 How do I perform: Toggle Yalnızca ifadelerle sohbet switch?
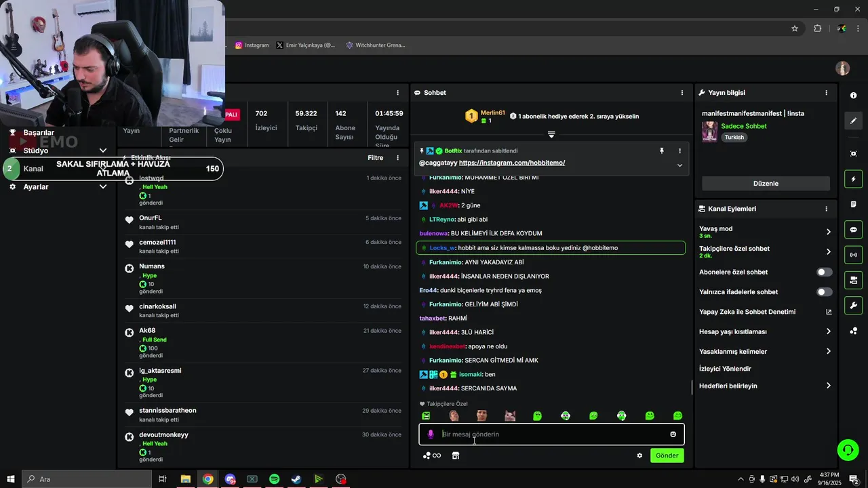pos(825,292)
